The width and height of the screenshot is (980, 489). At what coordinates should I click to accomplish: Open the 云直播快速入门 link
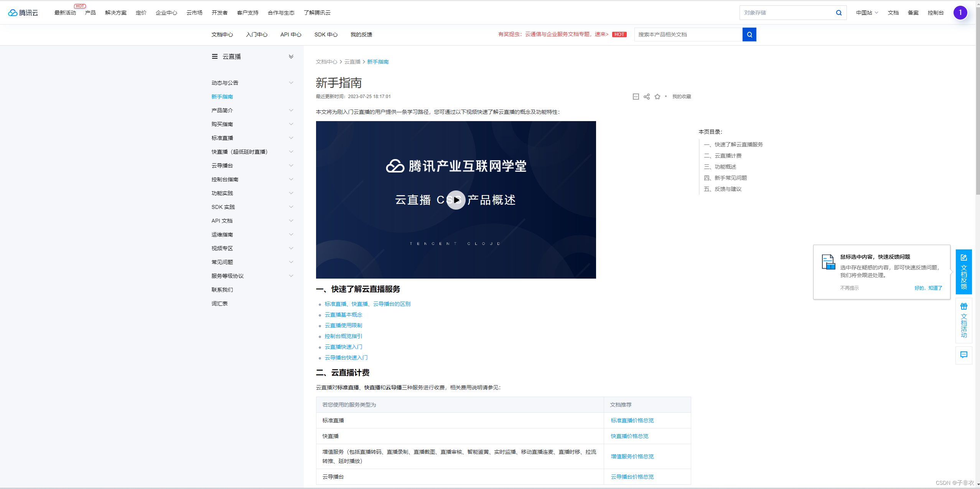(343, 347)
